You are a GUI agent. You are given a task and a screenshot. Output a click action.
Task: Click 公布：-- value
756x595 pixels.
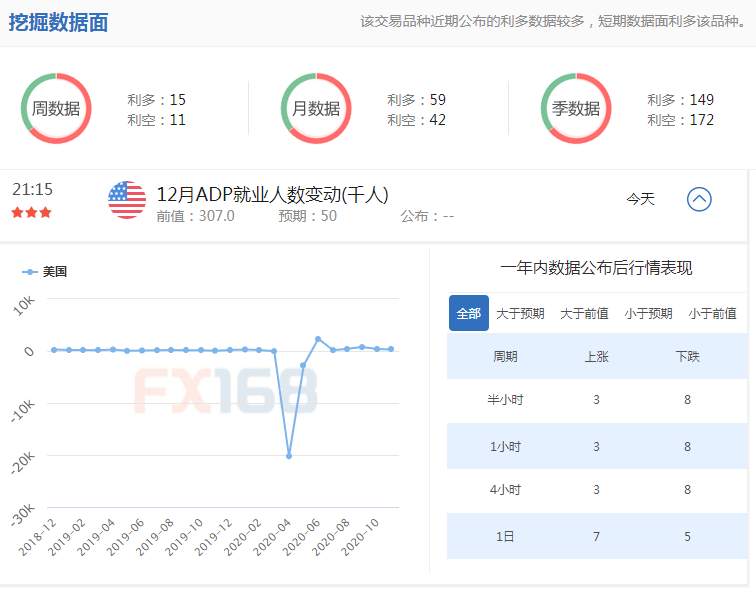(x=427, y=216)
